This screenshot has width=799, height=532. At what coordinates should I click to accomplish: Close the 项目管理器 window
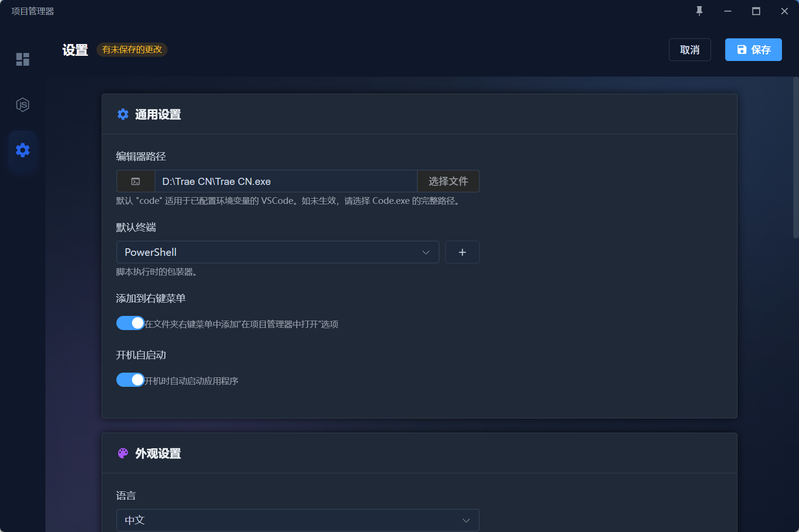click(x=784, y=11)
